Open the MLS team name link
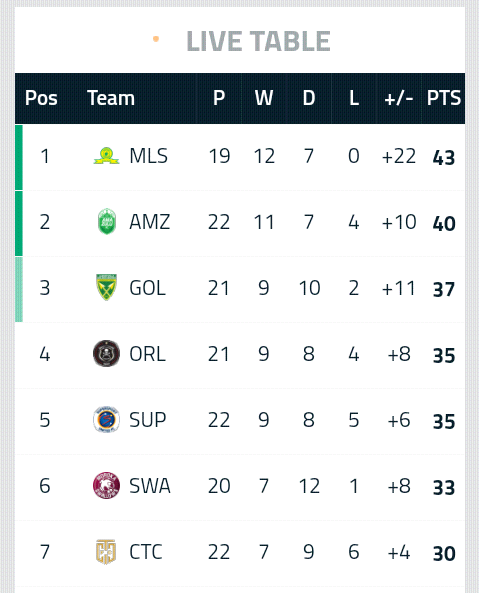 tap(148, 156)
